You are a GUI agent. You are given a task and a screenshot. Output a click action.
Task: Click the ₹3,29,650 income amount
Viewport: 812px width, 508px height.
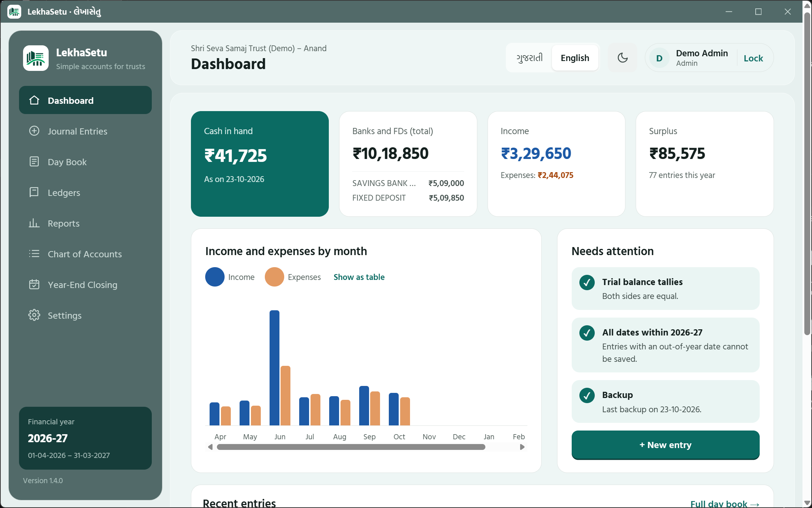(536, 153)
